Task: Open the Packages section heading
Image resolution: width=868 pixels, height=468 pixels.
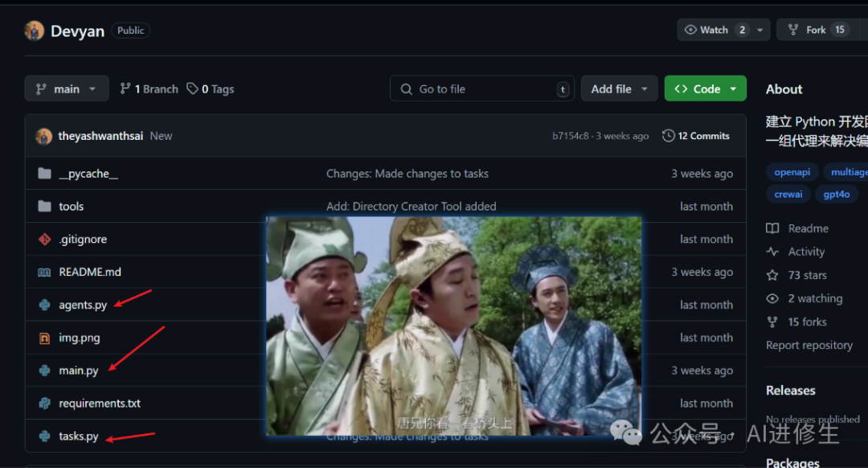Action: tap(792, 462)
